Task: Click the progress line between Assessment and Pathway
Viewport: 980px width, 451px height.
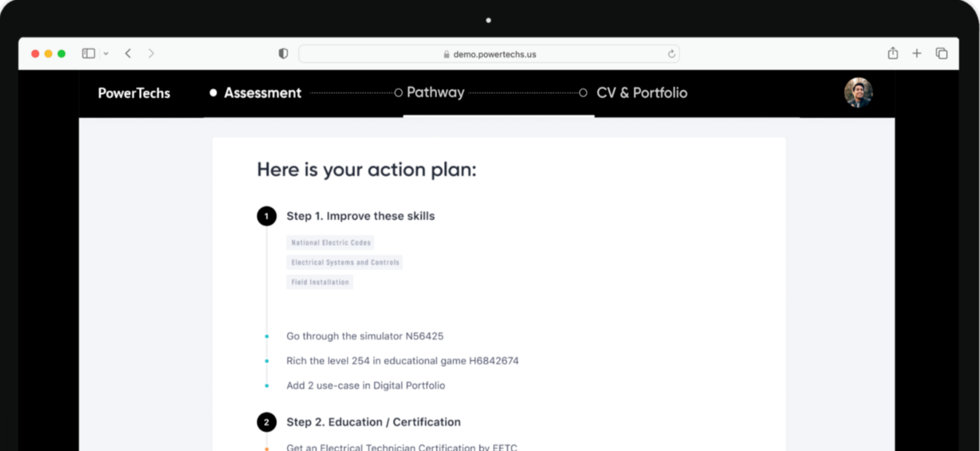Action: [x=351, y=92]
